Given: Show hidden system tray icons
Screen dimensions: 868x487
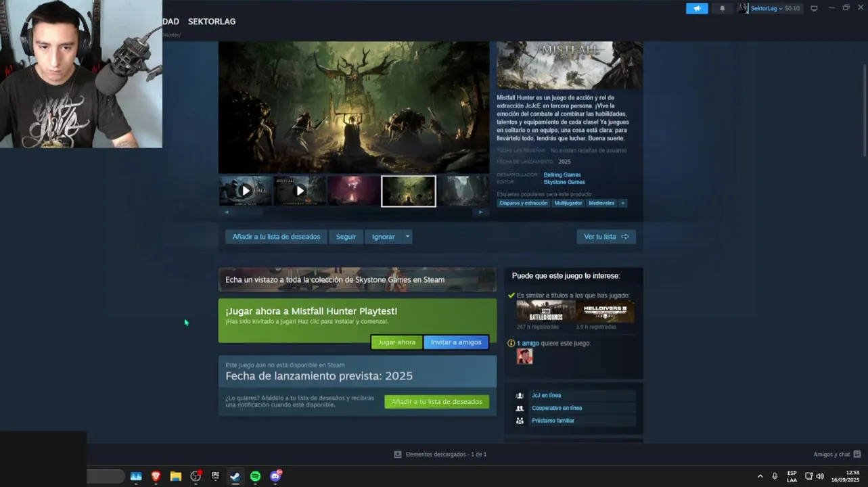Looking at the screenshot, I should [760, 476].
